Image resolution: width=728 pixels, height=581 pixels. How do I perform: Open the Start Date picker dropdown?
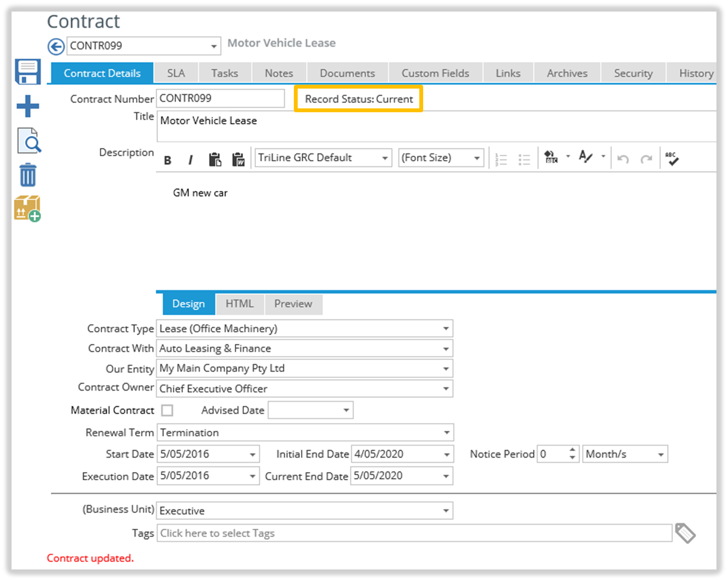[x=253, y=455]
